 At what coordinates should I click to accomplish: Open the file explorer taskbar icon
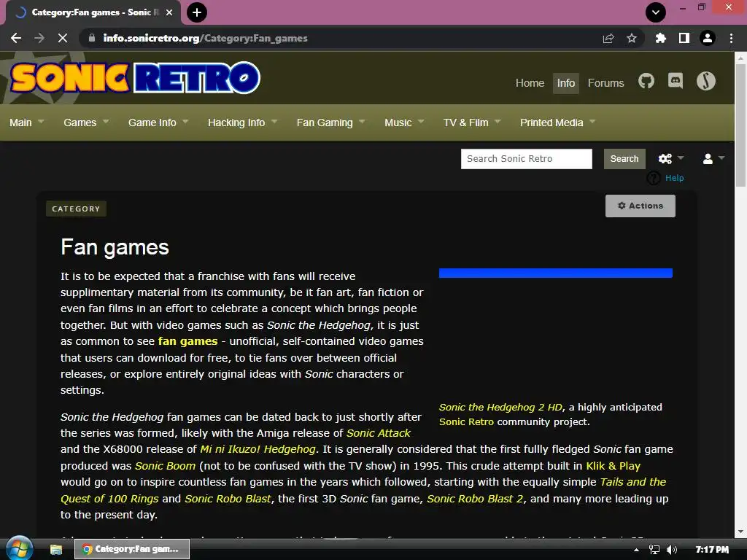click(x=56, y=550)
